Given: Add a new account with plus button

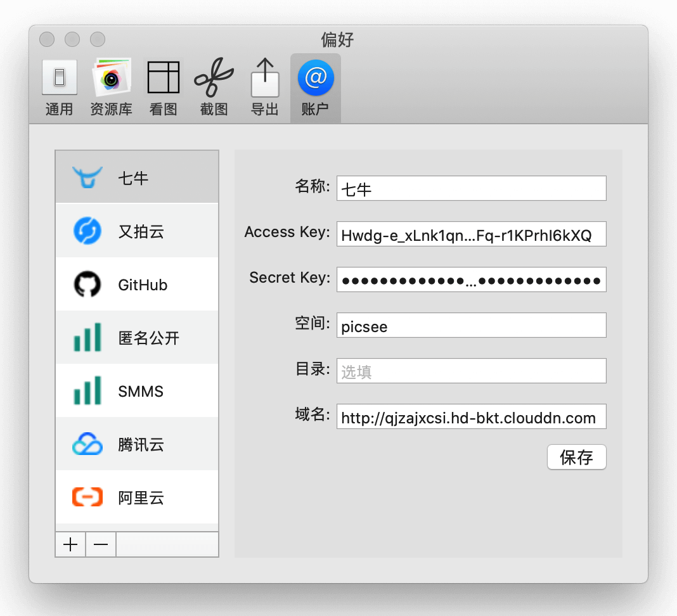Looking at the screenshot, I should tap(70, 544).
